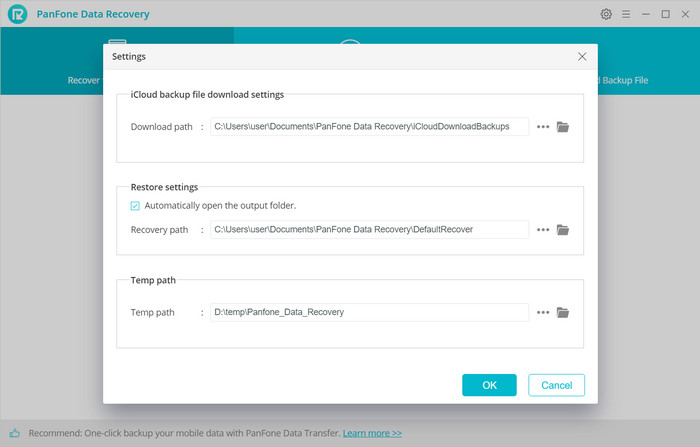Open settings gear in title bar
Screen dimensions: 700x447
pos(606,14)
